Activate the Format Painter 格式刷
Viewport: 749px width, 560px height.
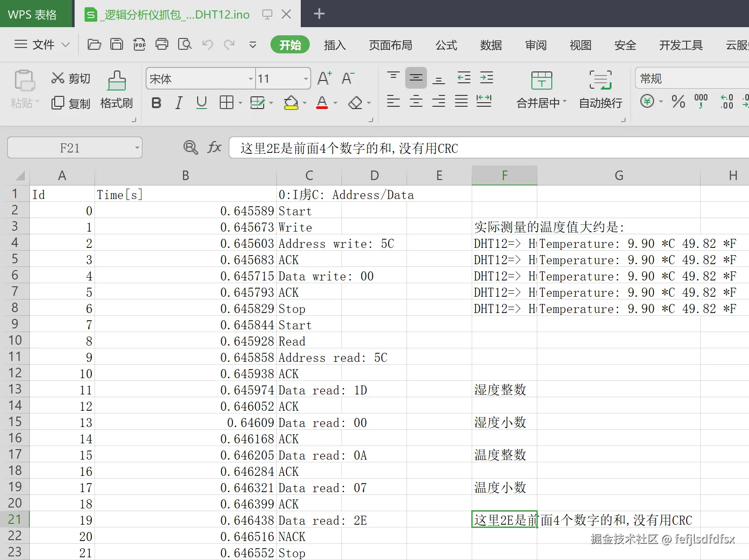117,90
